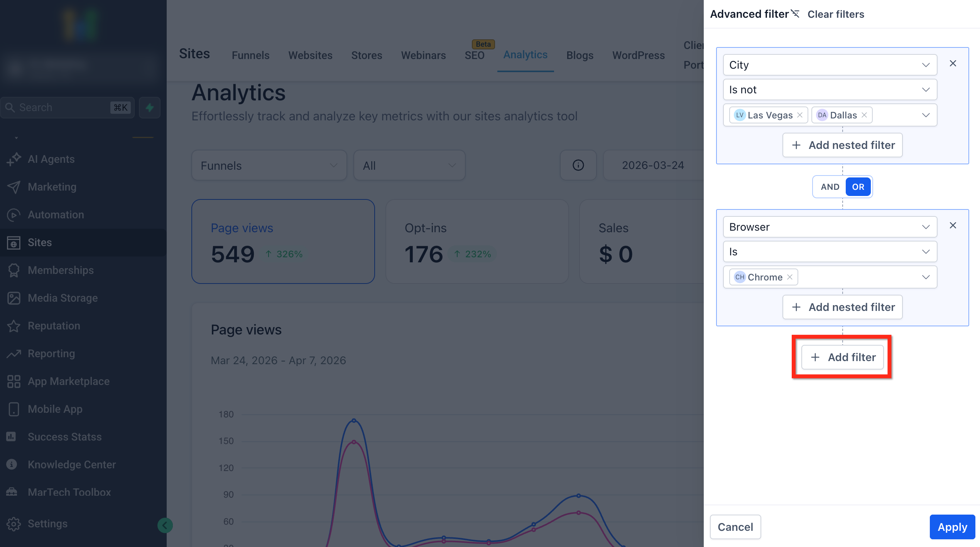Remove the Dallas city tag
This screenshot has width=980, height=547.
[864, 115]
